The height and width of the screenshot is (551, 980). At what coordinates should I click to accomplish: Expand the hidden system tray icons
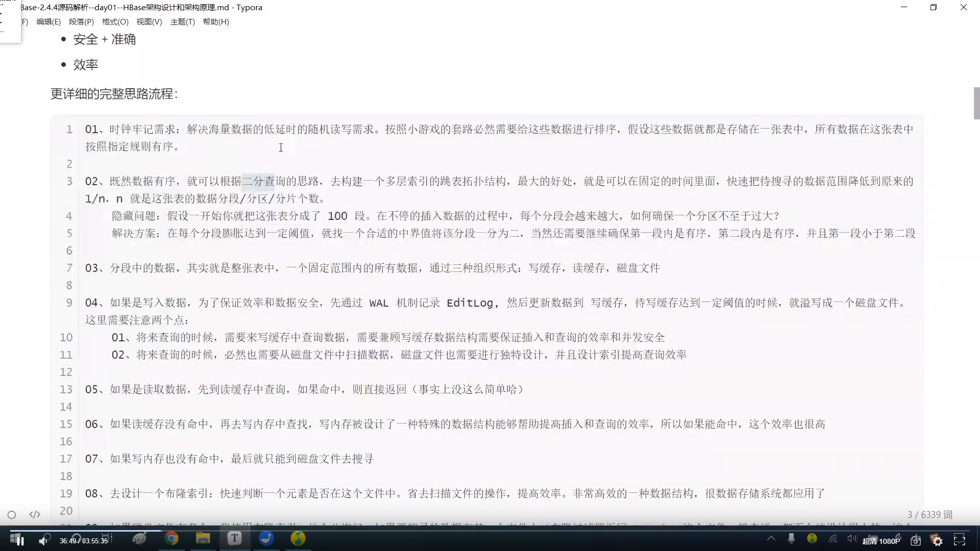tap(771, 538)
